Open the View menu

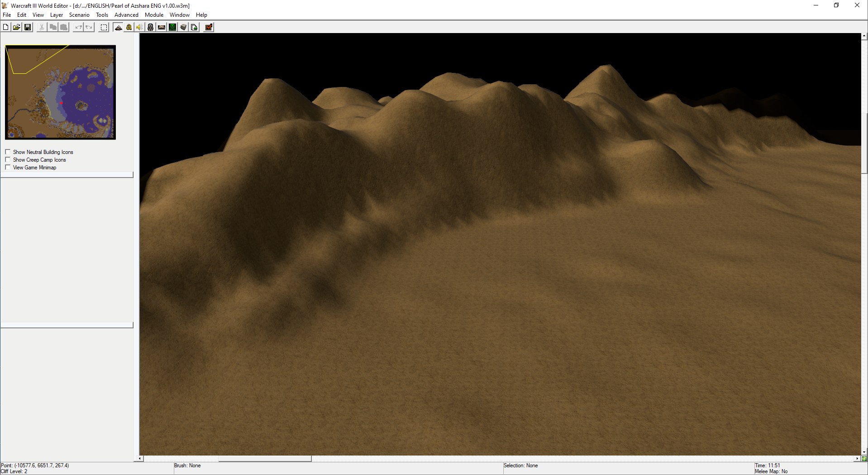click(x=38, y=15)
